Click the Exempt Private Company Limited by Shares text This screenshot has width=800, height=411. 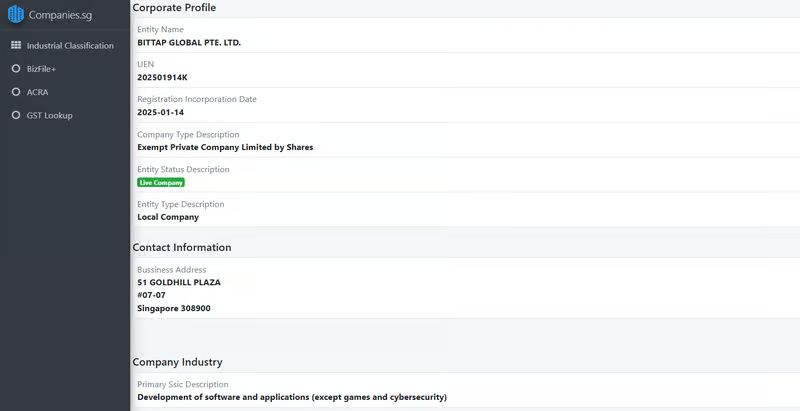(x=225, y=147)
